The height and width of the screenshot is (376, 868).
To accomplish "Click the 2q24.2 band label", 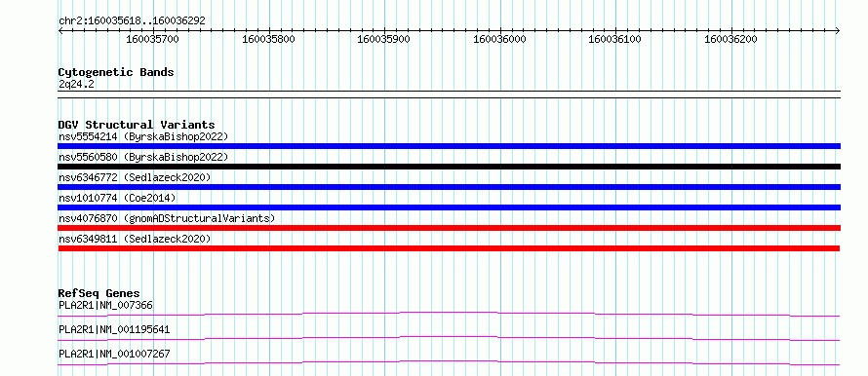I will pyautogui.click(x=76, y=84).
